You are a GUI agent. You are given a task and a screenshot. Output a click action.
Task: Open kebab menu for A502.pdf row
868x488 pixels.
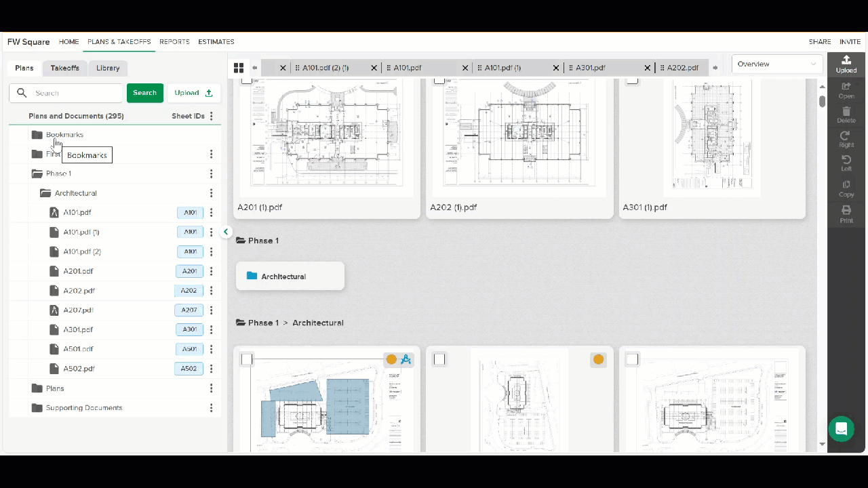212,369
